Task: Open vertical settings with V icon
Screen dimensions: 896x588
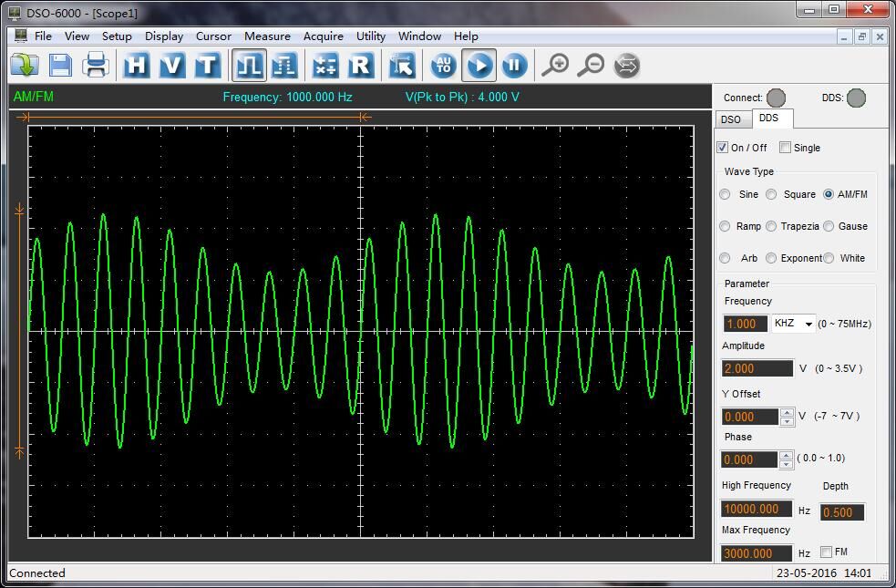Action: (x=172, y=65)
